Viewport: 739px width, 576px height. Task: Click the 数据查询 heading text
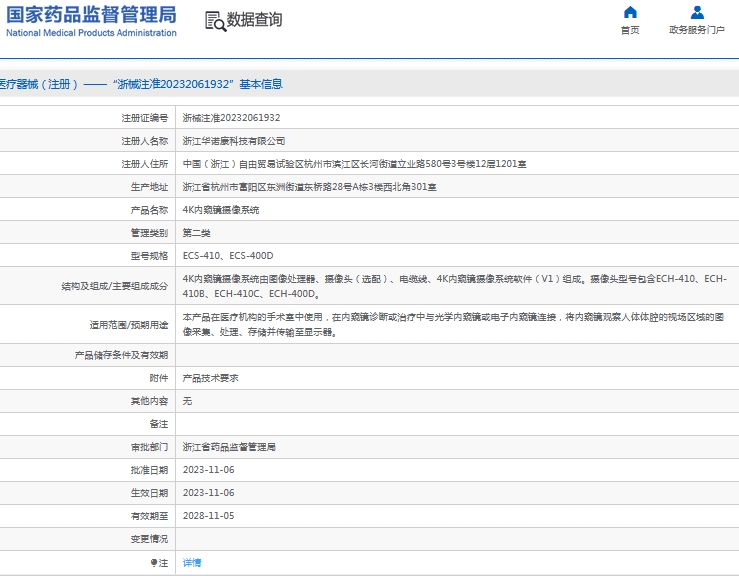255,20
